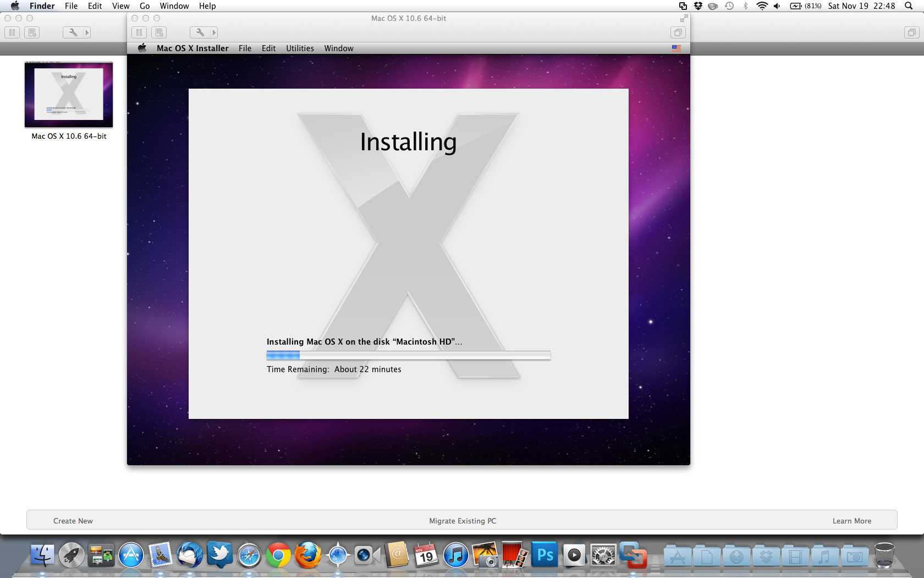This screenshot has width=924, height=578.
Task: Open the host Finder menu
Action: point(42,6)
